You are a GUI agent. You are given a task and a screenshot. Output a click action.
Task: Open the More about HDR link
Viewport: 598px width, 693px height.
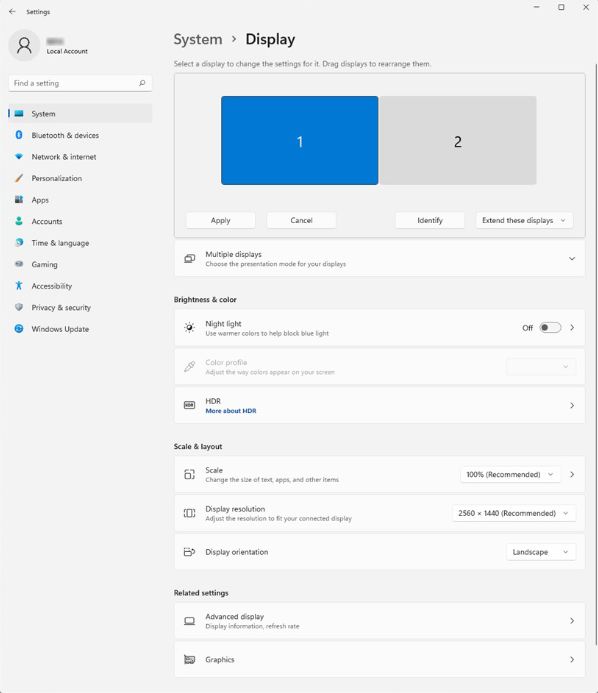(x=231, y=411)
